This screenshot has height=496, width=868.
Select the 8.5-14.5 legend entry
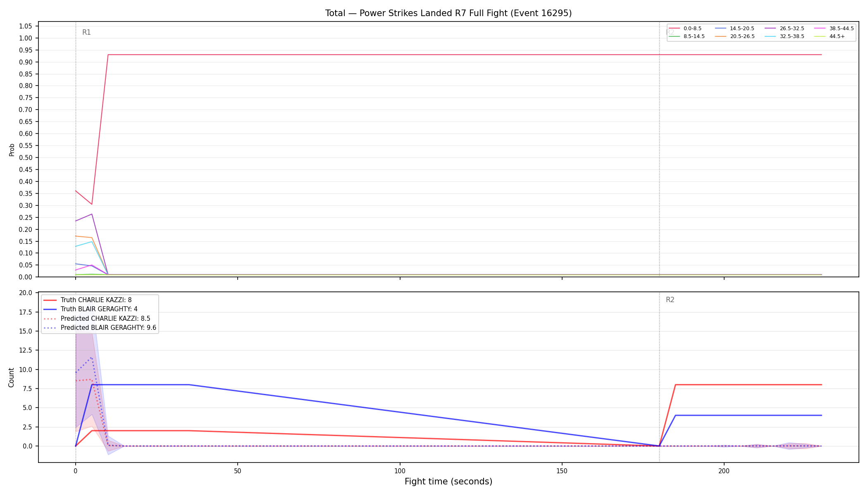pos(687,36)
